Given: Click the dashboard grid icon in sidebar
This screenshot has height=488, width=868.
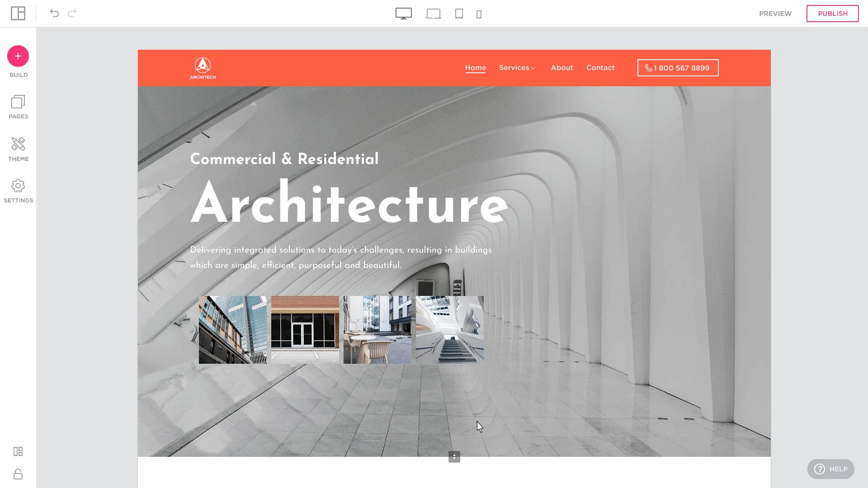Looking at the screenshot, I should coord(18,451).
